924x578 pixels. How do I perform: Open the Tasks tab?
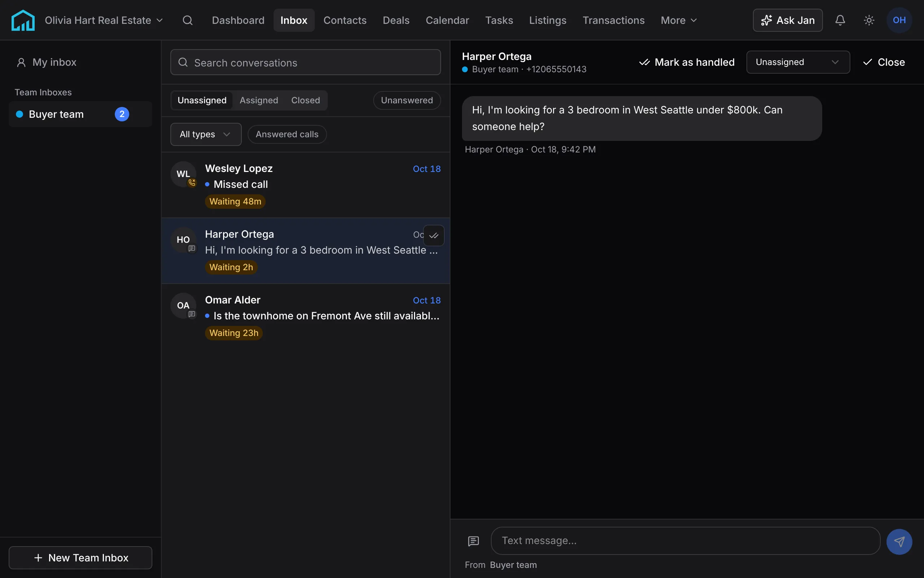(x=499, y=20)
